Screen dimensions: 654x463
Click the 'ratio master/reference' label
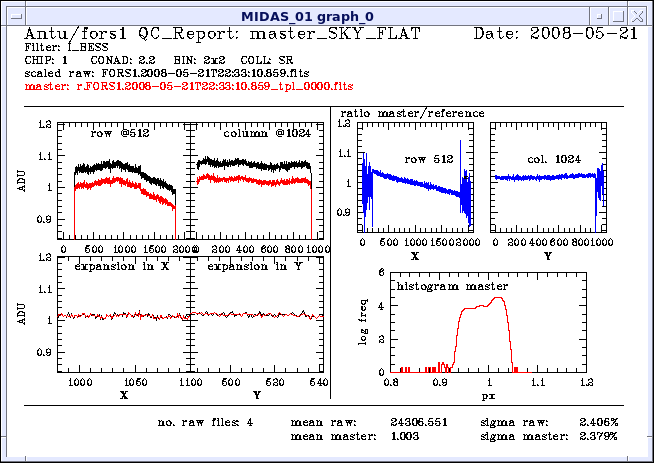point(412,113)
